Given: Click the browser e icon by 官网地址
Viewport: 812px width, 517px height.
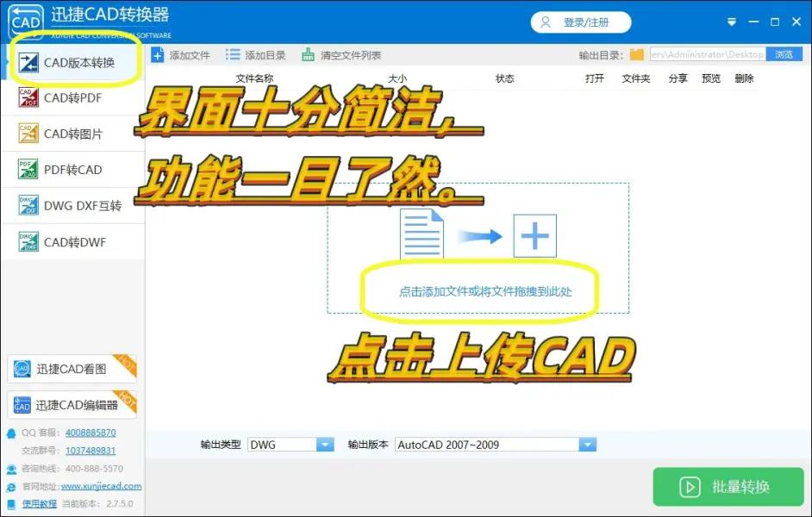Looking at the screenshot, I should (11, 488).
